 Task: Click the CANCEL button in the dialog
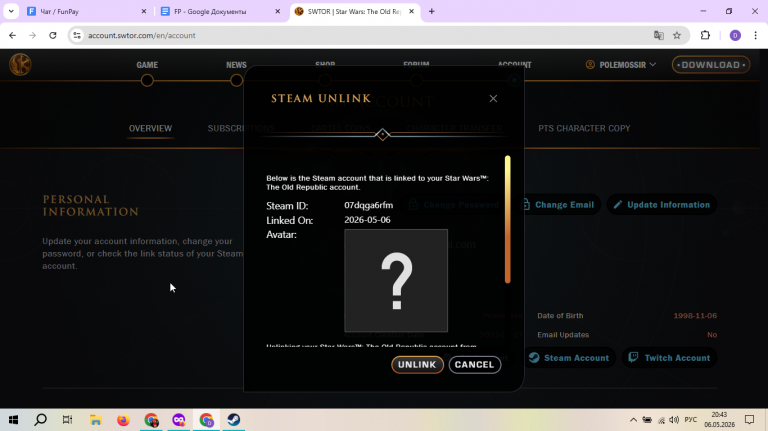pos(475,364)
